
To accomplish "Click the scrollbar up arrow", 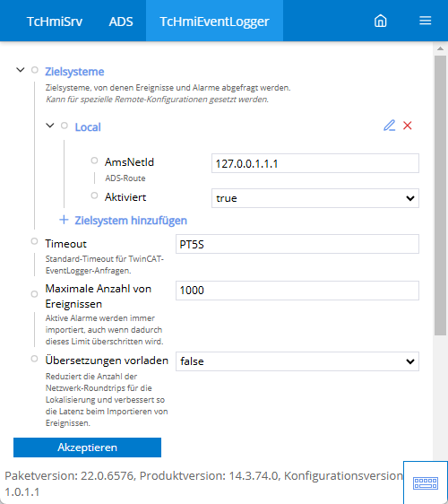I will click(x=440, y=48).
